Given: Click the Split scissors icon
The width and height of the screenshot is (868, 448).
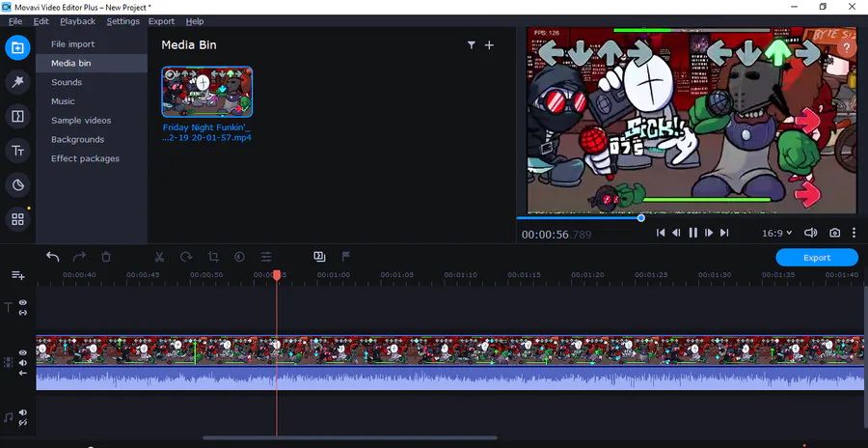Looking at the screenshot, I should tap(159, 257).
